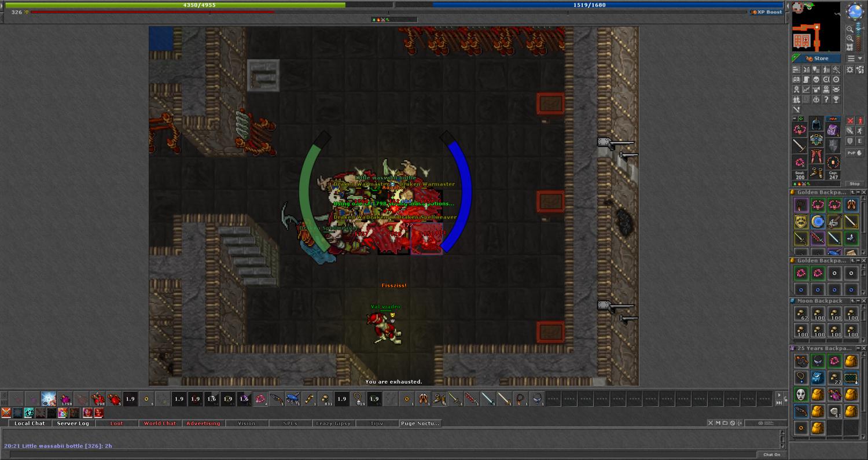Collapse the first Golden Backpack panel
868x460 pixels.
(857, 192)
